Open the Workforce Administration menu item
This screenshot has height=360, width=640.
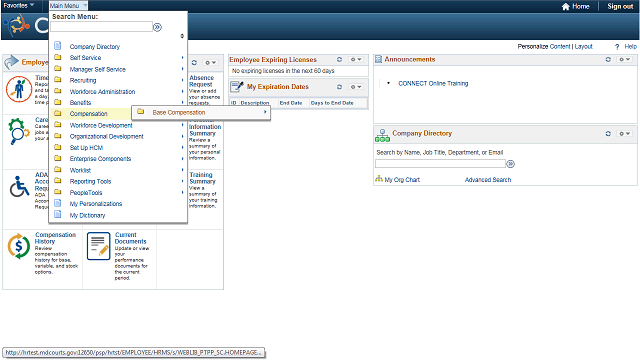click(102, 91)
